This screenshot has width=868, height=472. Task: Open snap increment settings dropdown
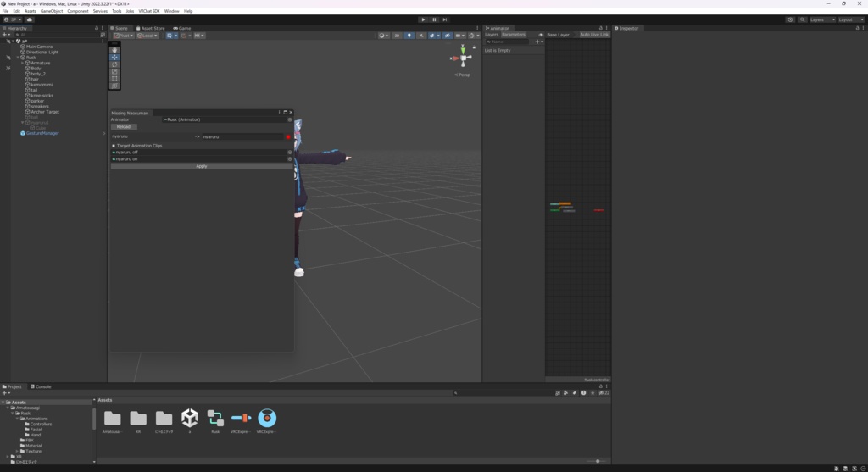[x=199, y=36]
